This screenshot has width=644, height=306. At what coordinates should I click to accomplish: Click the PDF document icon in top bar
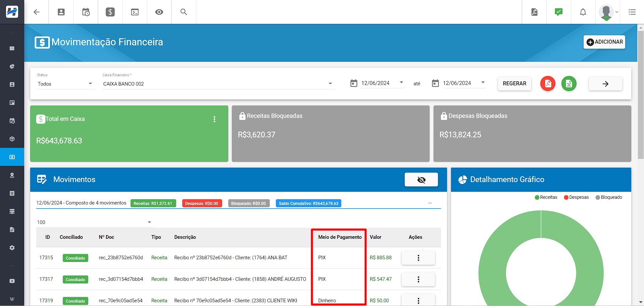click(x=534, y=12)
